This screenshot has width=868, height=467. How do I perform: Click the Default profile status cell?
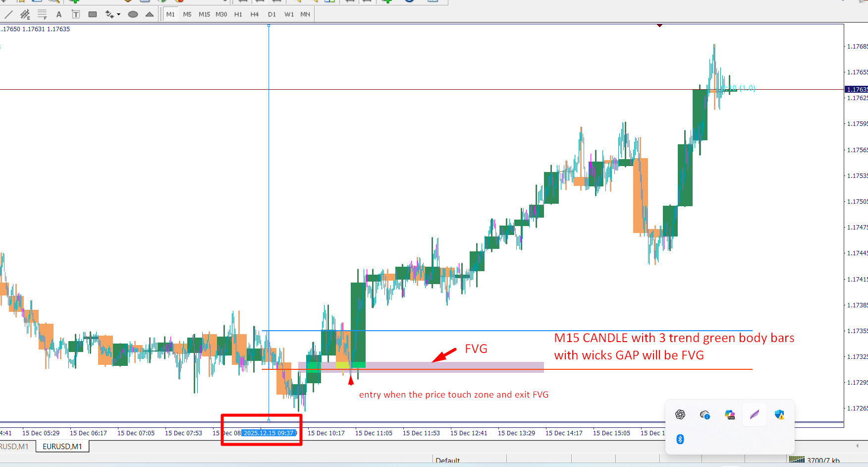(x=448, y=461)
